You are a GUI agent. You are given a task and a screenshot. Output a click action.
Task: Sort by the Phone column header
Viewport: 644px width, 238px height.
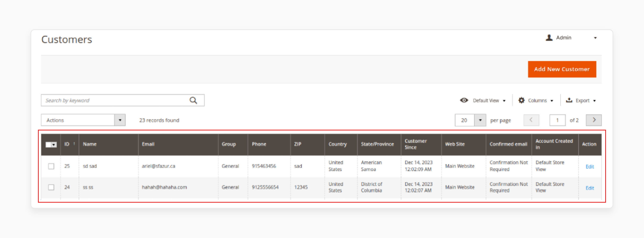point(269,144)
